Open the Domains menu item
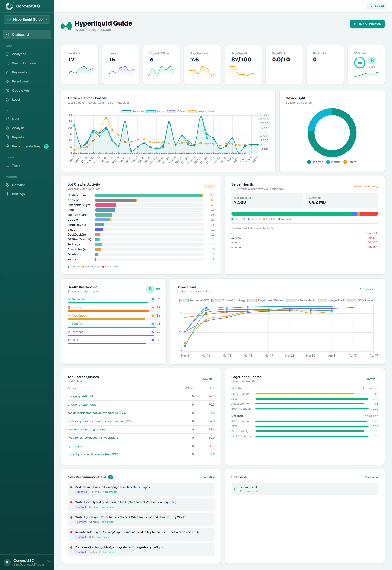Viewport: 392px width, 570px height. pos(27,185)
